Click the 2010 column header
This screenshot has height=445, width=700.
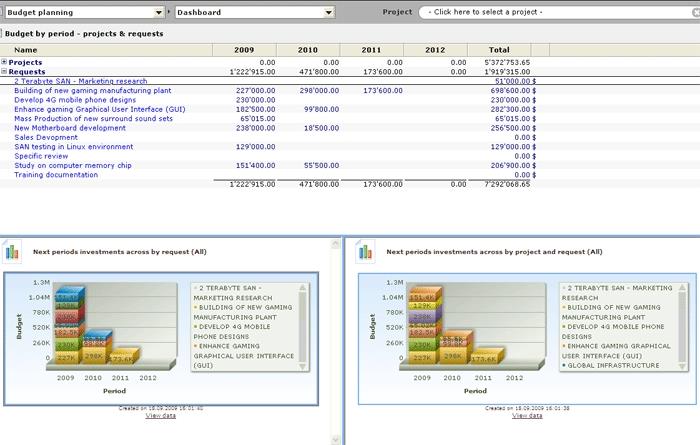[x=308, y=50]
